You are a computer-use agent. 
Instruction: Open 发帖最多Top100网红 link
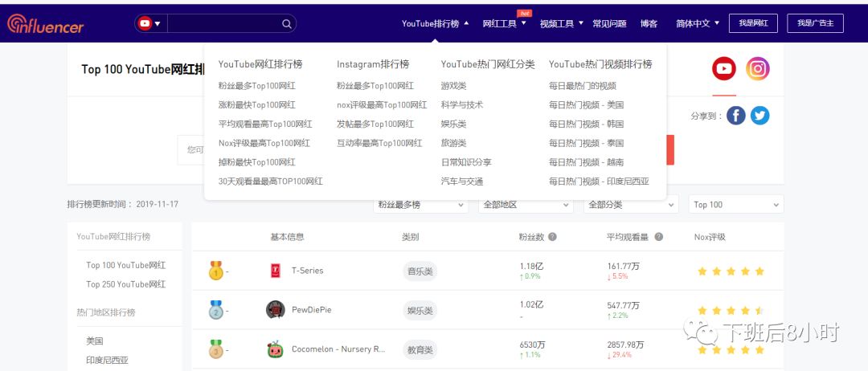click(375, 124)
